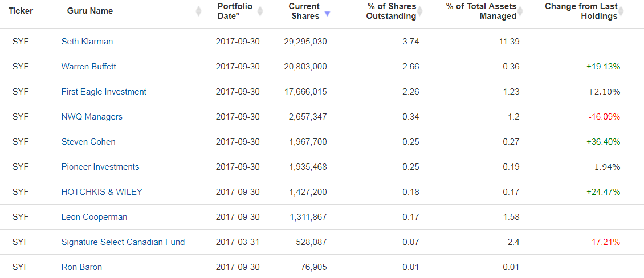Click the Current Shares descending sort arrow
Image resolution: width=644 pixels, height=278 pixels.
(x=327, y=14)
